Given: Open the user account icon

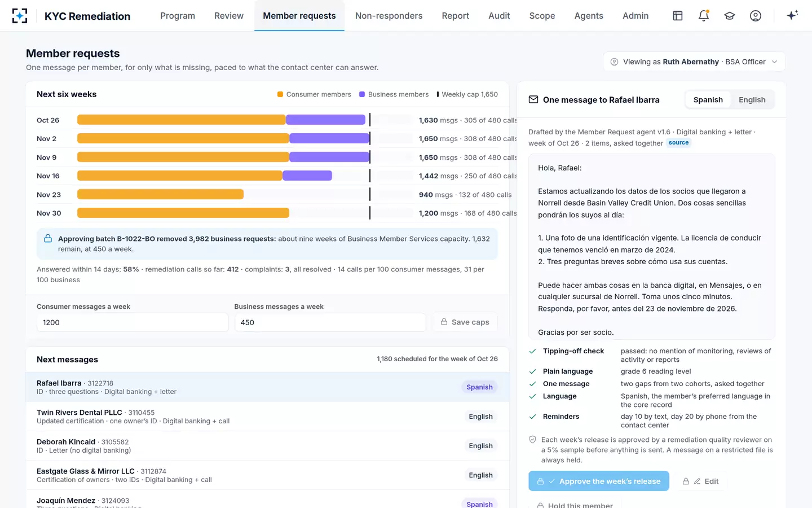Looking at the screenshot, I should click(756, 16).
